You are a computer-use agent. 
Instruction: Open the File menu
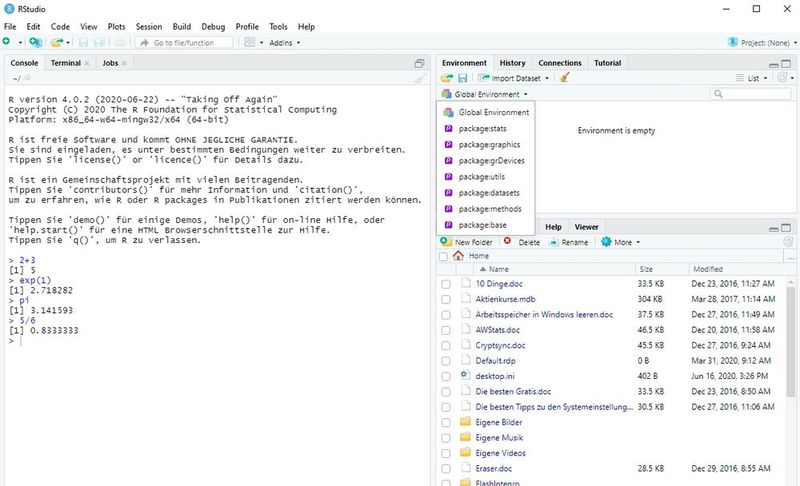[x=10, y=27]
